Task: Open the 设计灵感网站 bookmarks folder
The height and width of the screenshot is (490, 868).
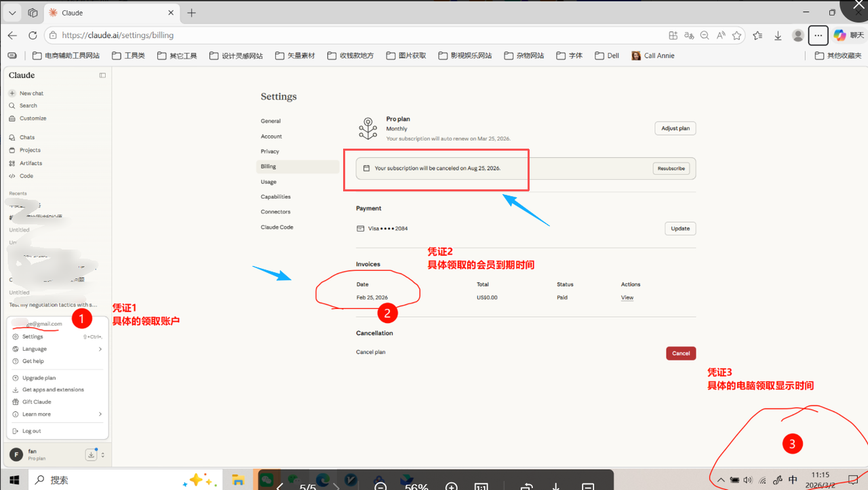Action: point(236,56)
